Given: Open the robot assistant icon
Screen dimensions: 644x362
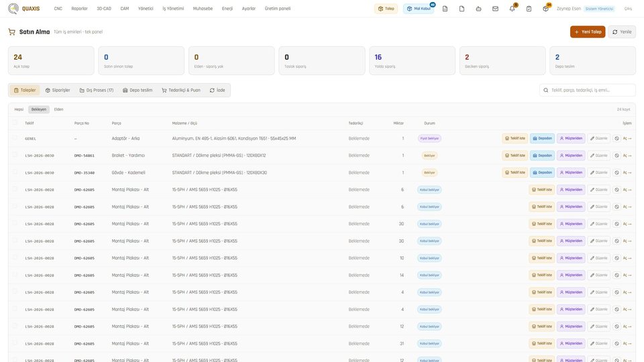Looking at the screenshot, I should pos(478,9).
